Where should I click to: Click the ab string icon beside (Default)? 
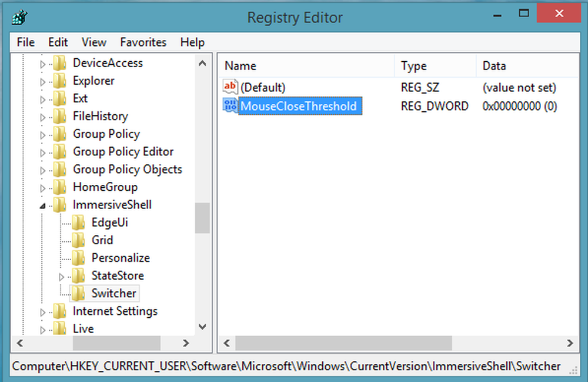pos(230,87)
